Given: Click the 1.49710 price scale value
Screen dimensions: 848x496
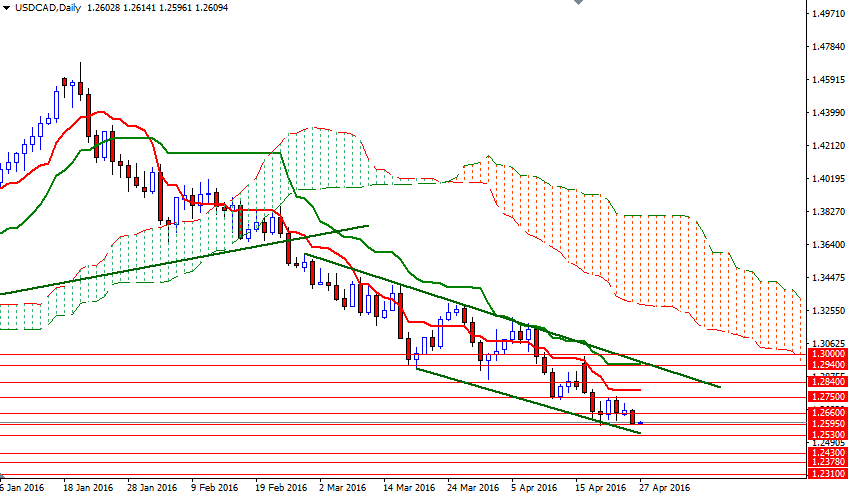Looking at the screenshot, I should tap(828, 14).
